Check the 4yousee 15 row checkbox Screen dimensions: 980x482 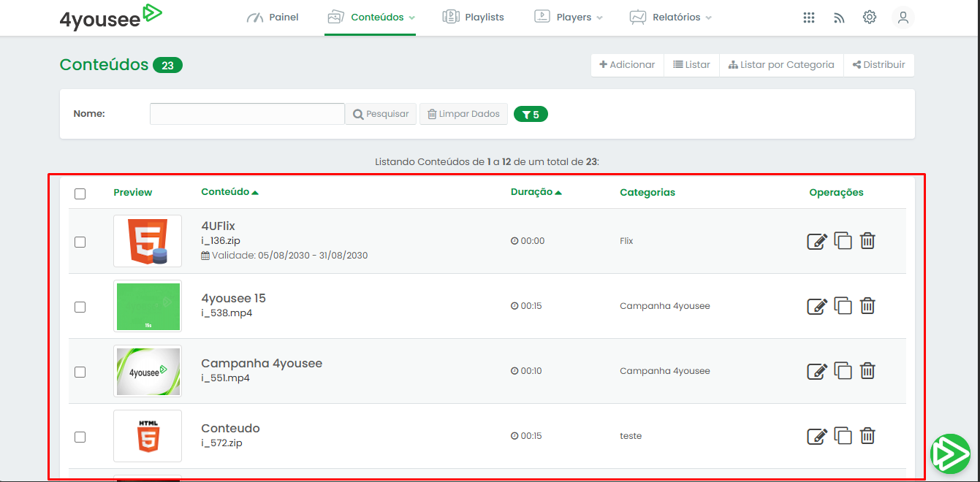coord(80,307)
